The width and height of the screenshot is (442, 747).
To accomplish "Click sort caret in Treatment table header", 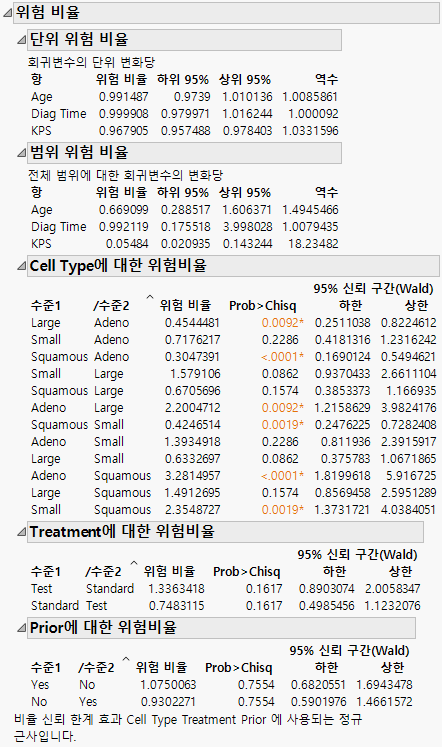I will click(x=134, y=564).
